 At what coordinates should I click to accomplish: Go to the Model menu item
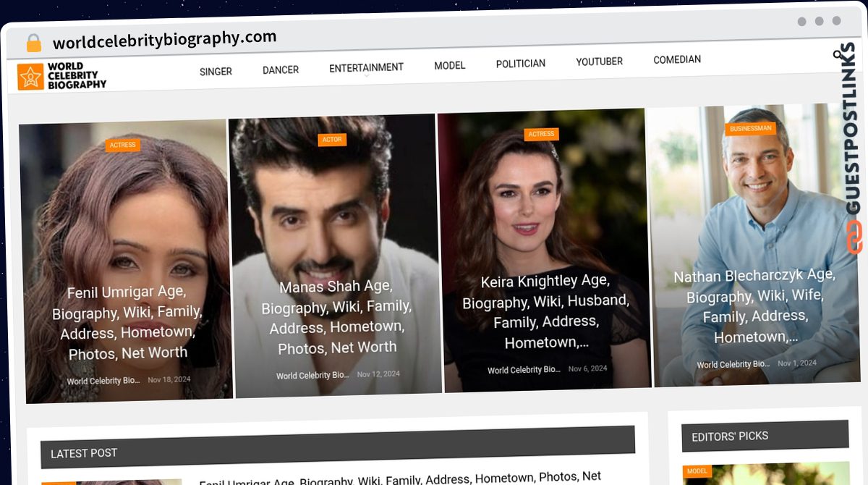[x=449, y=65]
